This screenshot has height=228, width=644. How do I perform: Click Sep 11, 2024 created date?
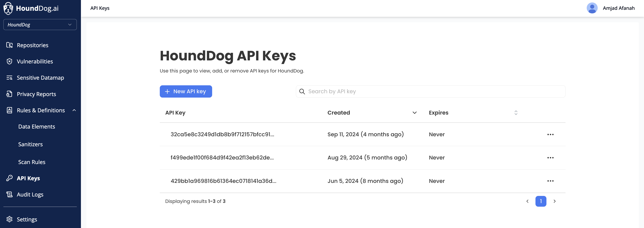pos(365,134)
